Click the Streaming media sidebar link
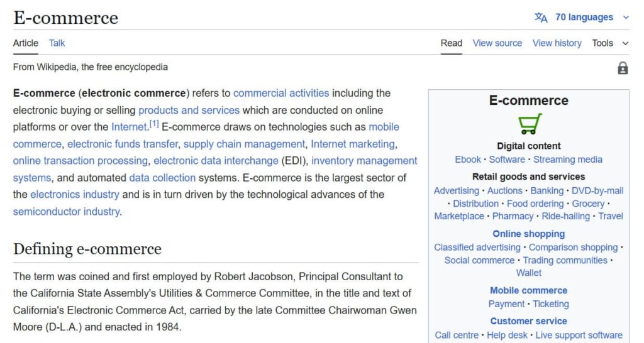This screenshot has height=343, width=644. (x=568, y=160)
